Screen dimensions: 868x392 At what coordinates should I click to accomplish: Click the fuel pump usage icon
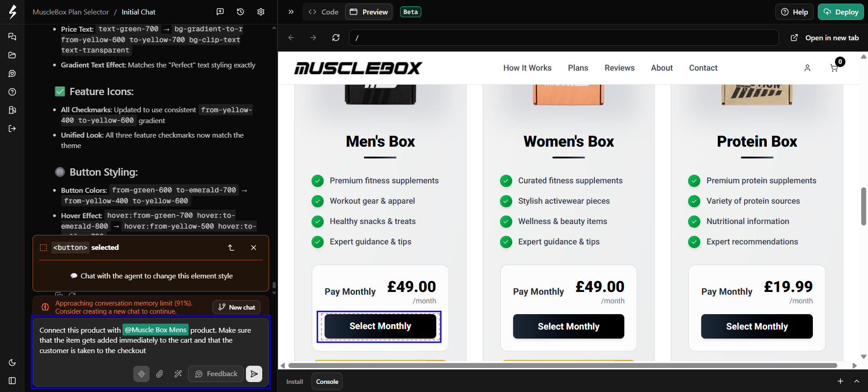pyautogui.click(x=12, y=110)
